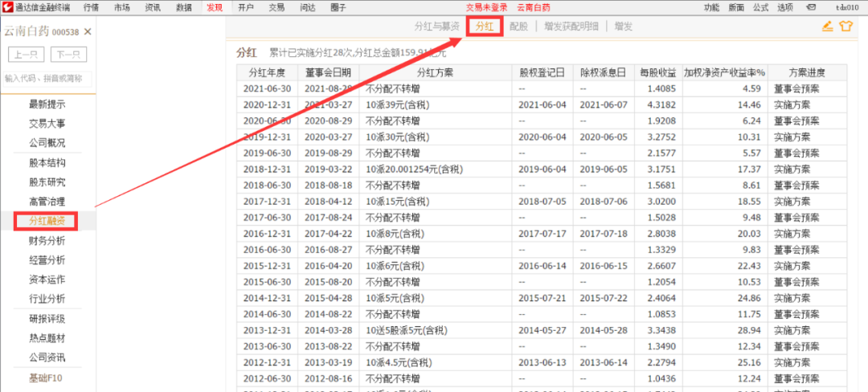Open 研报评级 in the sidebar
The width and height of the screenshot is (868, 392).
[x=47, y=318]
